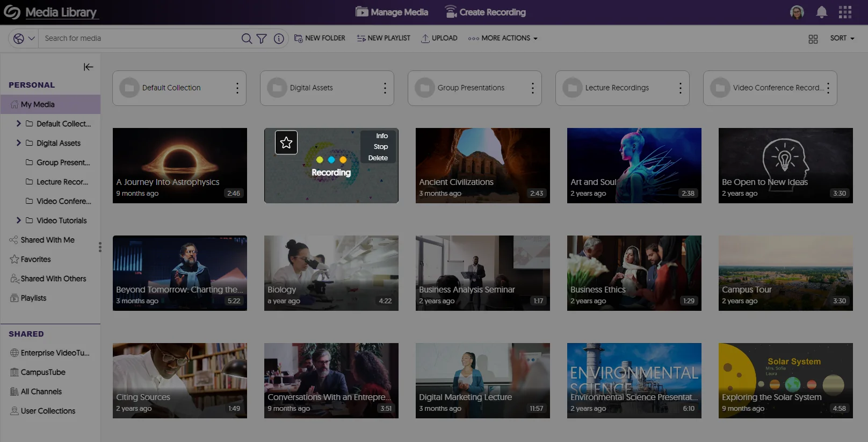This screenshot has width=868, height=442.
Task: Toggle favorite star on Recording item
Action: [x=286, y=142]
